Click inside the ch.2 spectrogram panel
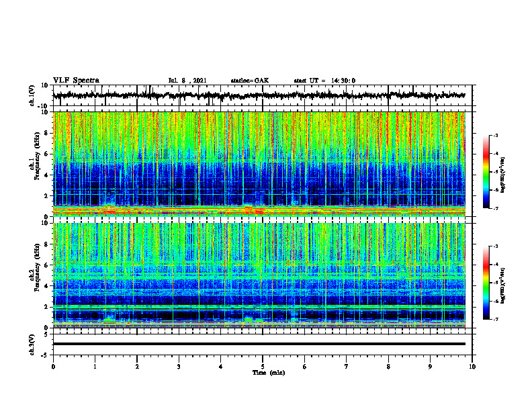Screen dimensions: 532x411 (x=259, y=275)
